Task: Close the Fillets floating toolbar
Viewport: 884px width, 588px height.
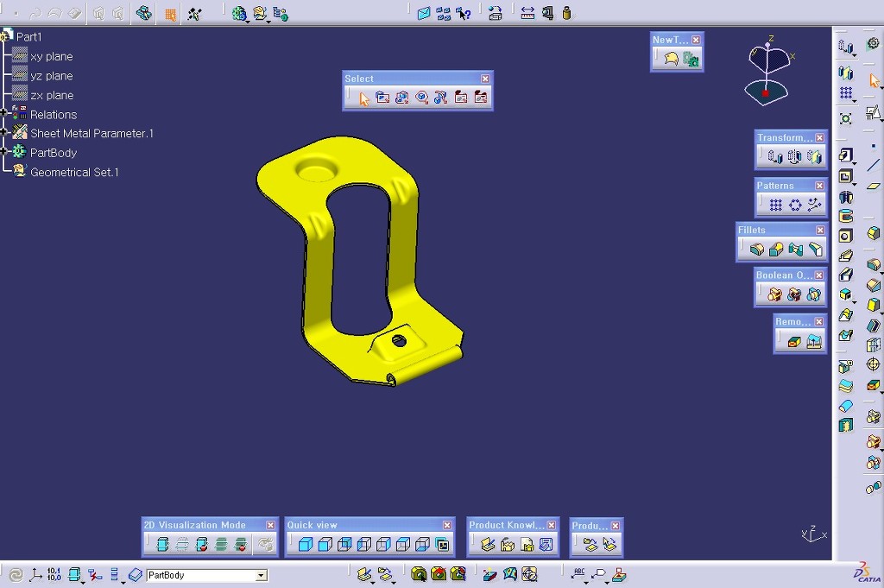Action: 819,230
